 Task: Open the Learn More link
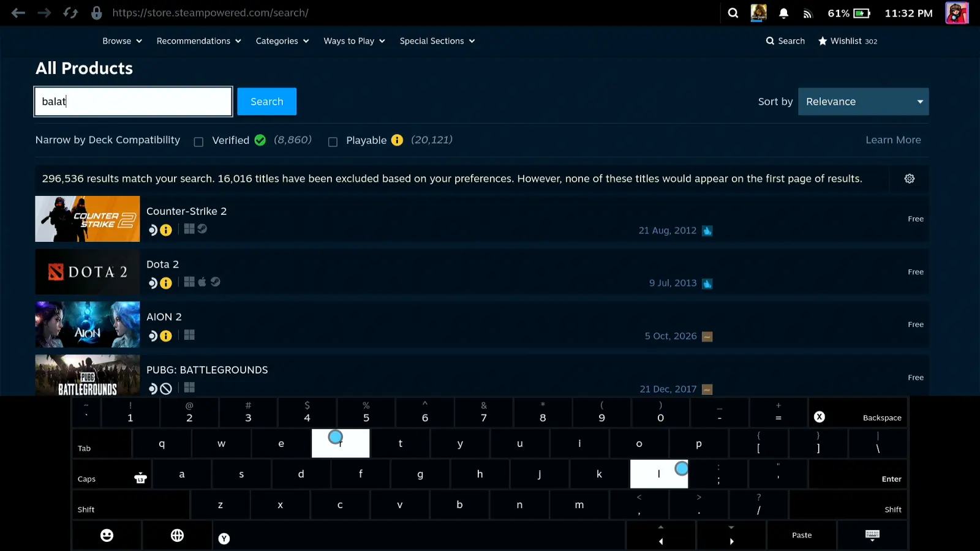(893, 140)
